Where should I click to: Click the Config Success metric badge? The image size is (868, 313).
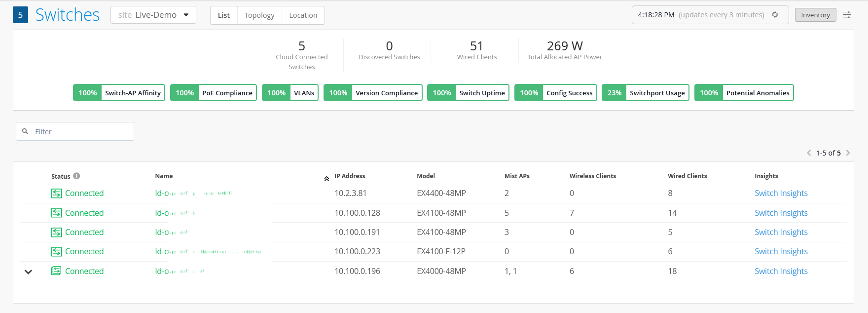coord(556,93)
